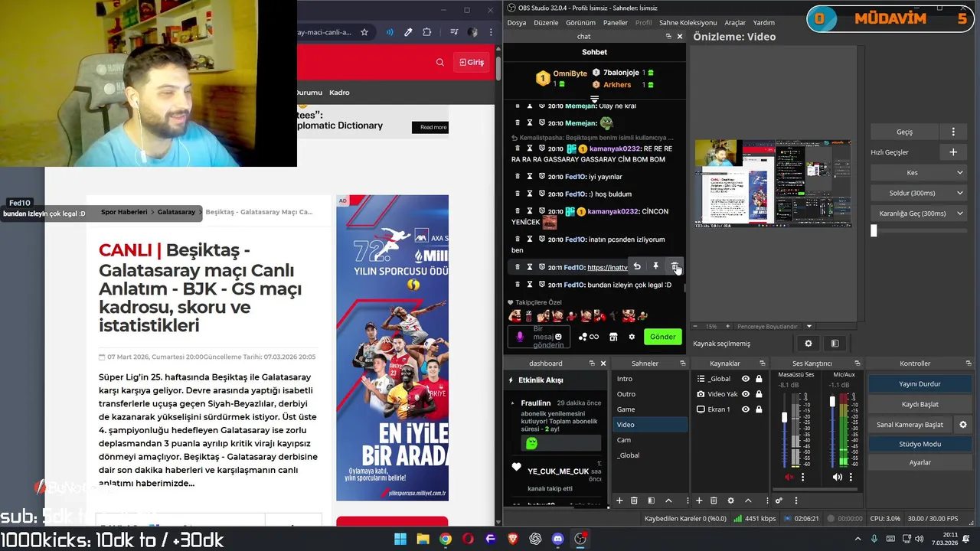Screen dimensions: 980x551
Task: Open source filters icon below preview
Action: point(835,344)
